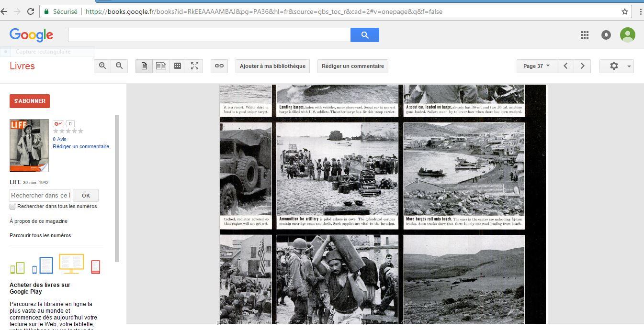Click the Ammunition for artillery caption
This screenshot has width=644, height=330.
pyautogui.click(x=337, y=221)
